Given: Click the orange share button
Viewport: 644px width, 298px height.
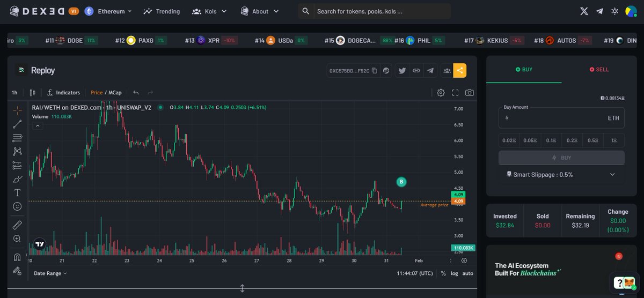Looking at the screenshot, I should coord(460,70).
